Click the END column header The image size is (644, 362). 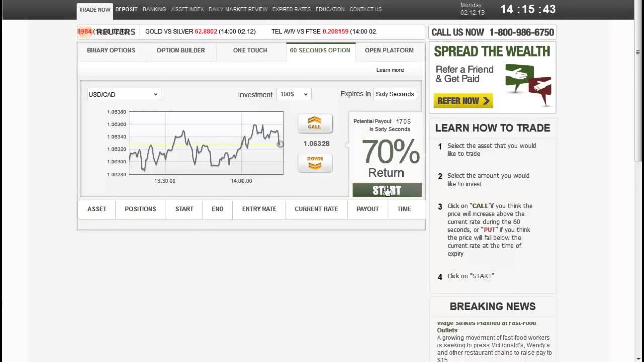coord(217,209)
